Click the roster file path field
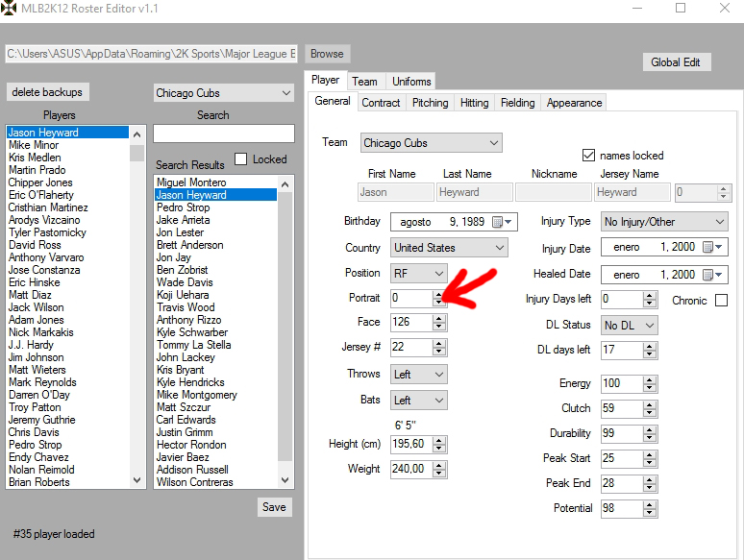Image resolution: width=744 pixels, height=560 pixels. click(151, 54)
